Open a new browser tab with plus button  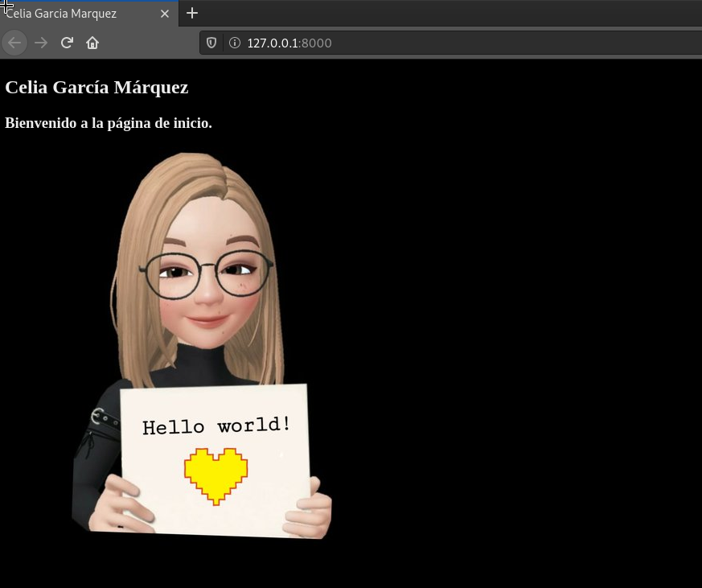[x=191, y=13]
